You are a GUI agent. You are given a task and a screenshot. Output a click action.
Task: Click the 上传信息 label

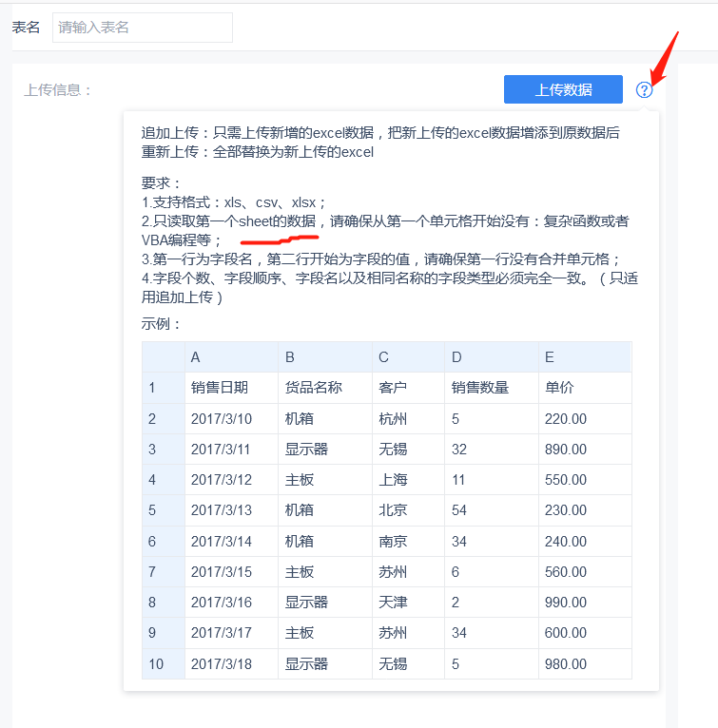[58, 89]
